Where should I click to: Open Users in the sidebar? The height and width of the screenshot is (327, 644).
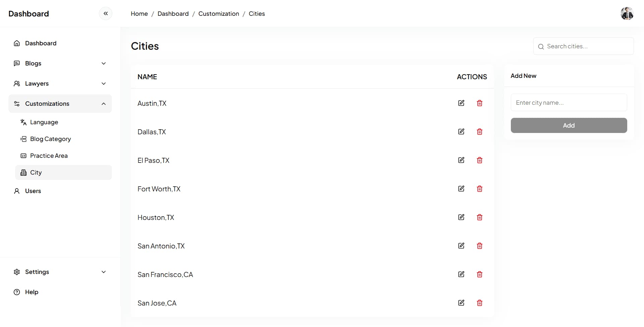pos(60,191)
